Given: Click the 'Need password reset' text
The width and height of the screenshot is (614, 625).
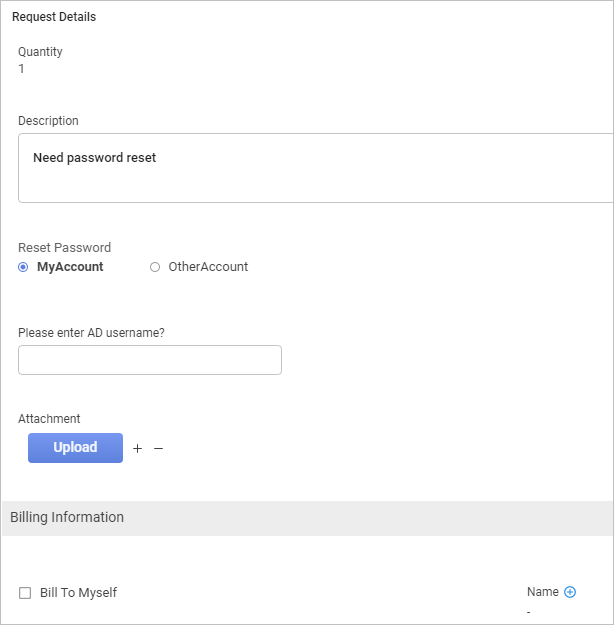Looking at the screenshot, I should coord(94,158).
